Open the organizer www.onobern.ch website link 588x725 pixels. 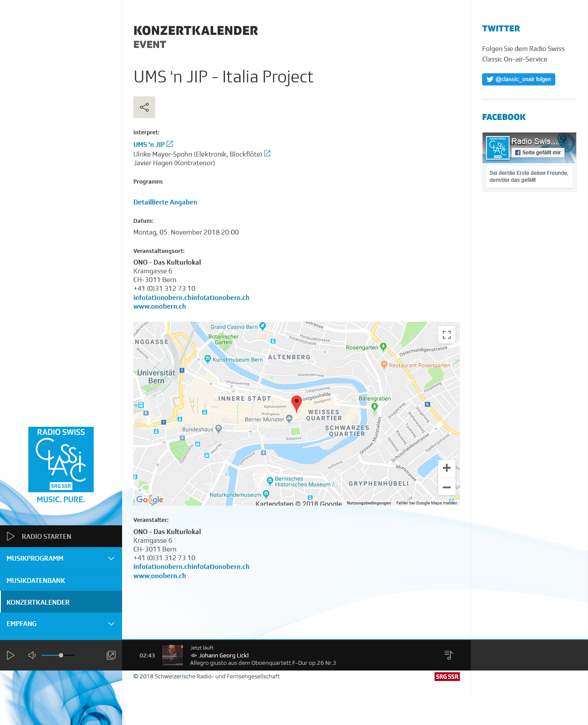pyautogui.click(x=160, y=576)
